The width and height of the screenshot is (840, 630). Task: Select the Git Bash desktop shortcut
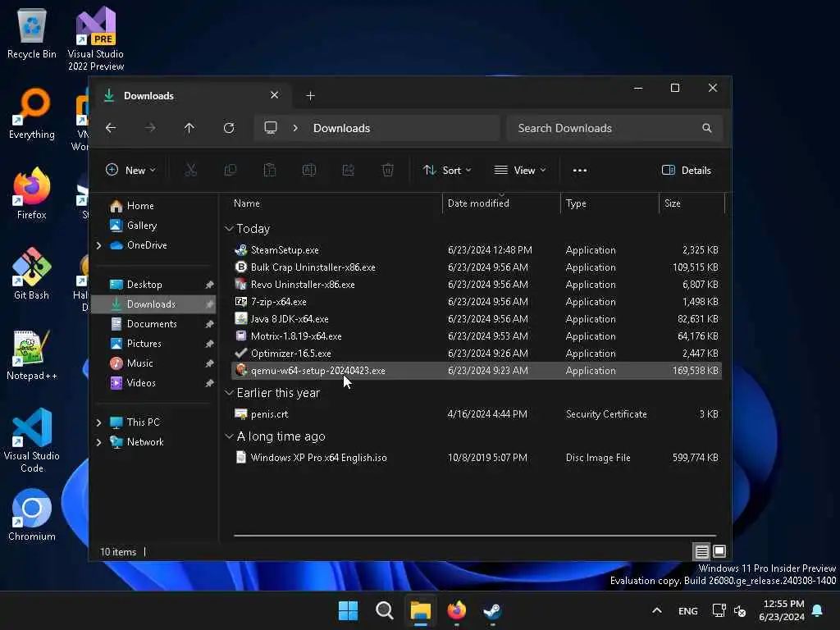tap(32, 274)
